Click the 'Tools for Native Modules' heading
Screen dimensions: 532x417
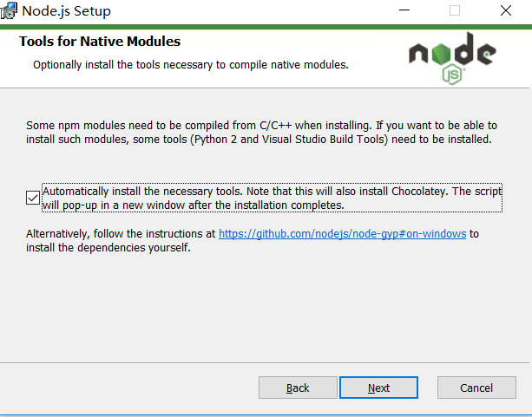(x=100, y=42)
